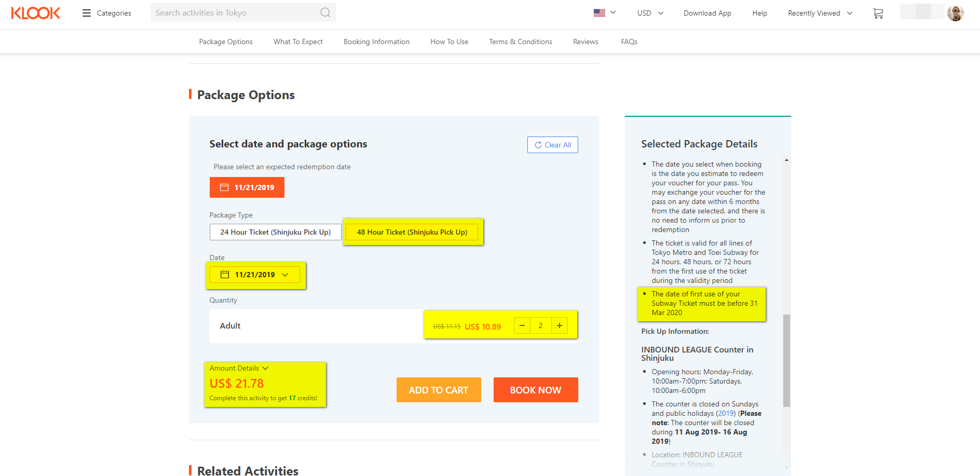Open the USD currency dropdown

point(650,13)
